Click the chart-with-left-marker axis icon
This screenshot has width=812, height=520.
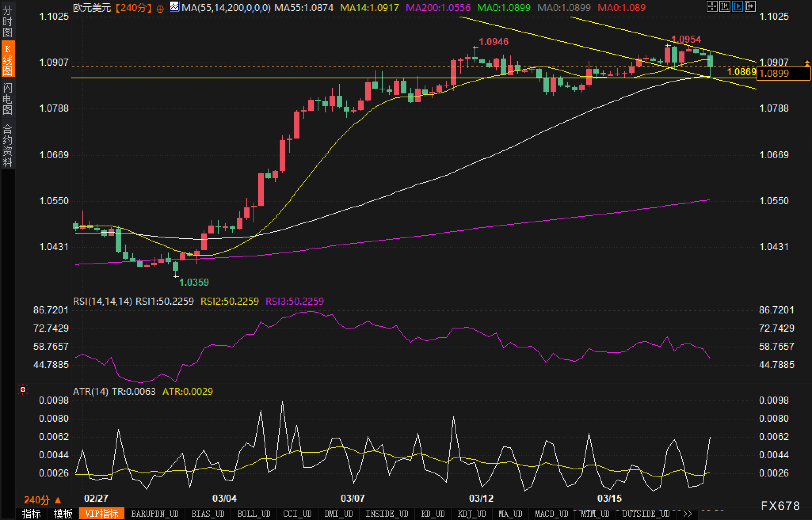[x=724, y=6]
